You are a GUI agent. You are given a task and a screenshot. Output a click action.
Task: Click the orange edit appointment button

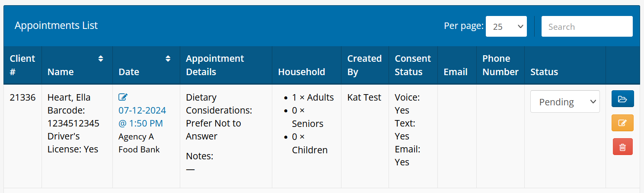click(x=622, y=123)
